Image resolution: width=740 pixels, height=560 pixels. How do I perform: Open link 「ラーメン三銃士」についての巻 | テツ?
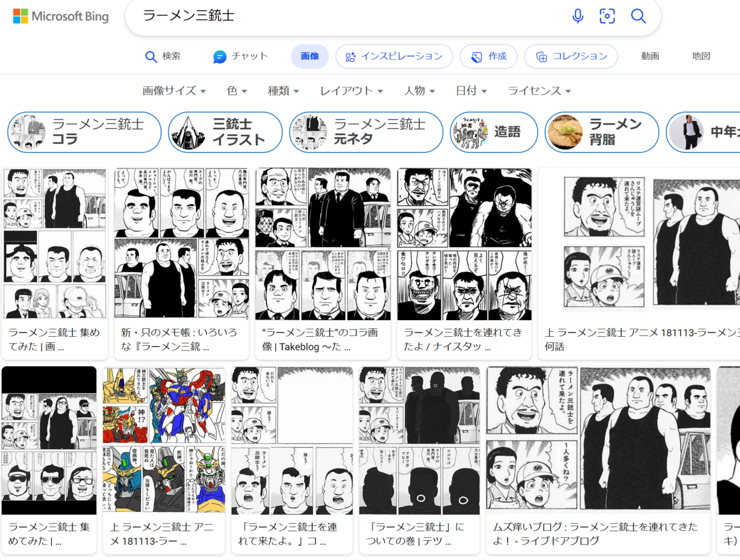pyautogui.click(x=414, y=534)
